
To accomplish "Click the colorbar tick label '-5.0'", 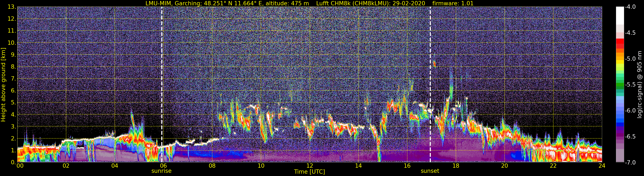I will click(630, 59).
